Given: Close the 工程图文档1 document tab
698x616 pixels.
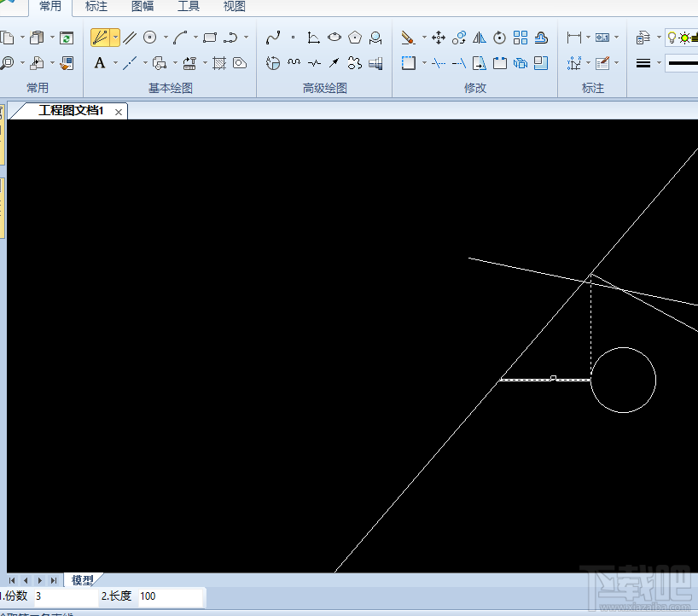Looking at the screenshot, I should pyautogui.click(x=119, y=112).
